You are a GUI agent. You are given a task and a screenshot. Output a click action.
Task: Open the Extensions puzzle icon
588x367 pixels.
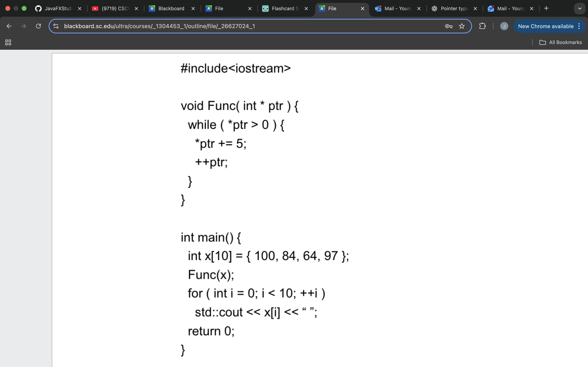[482, 26]
